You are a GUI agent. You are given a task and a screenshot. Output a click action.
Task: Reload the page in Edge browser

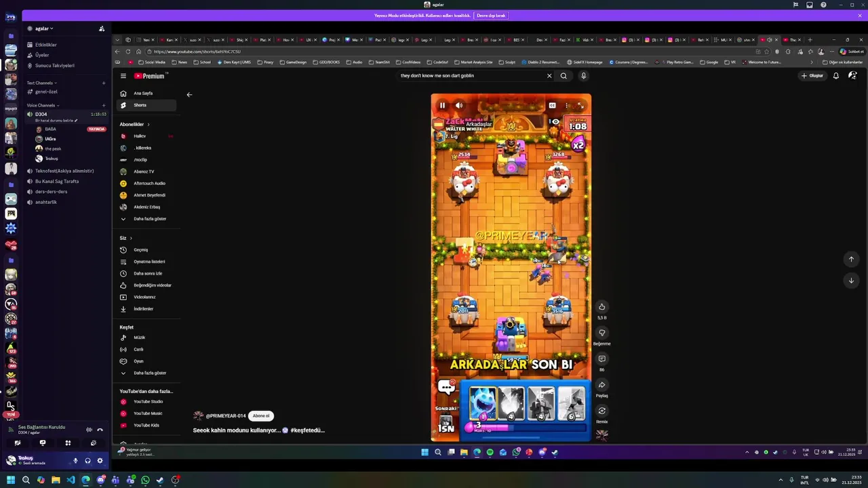(127, 52)
